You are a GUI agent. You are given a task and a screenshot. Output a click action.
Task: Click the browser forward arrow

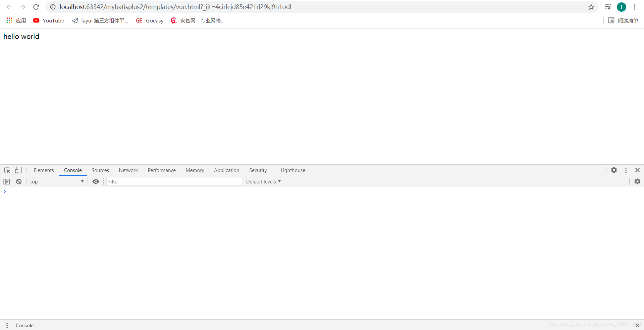coord(22,7)
